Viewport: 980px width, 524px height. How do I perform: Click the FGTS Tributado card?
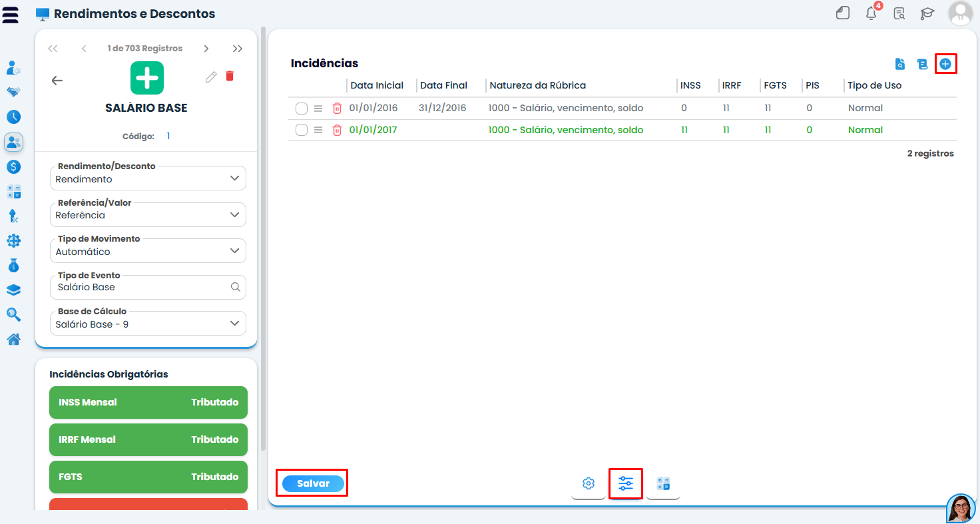148,477
